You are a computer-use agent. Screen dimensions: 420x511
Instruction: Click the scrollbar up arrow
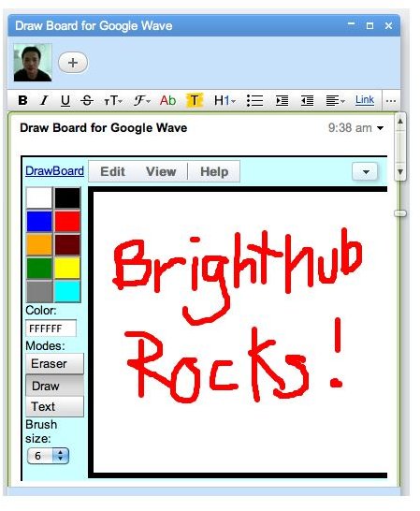[x=400, y=122]
